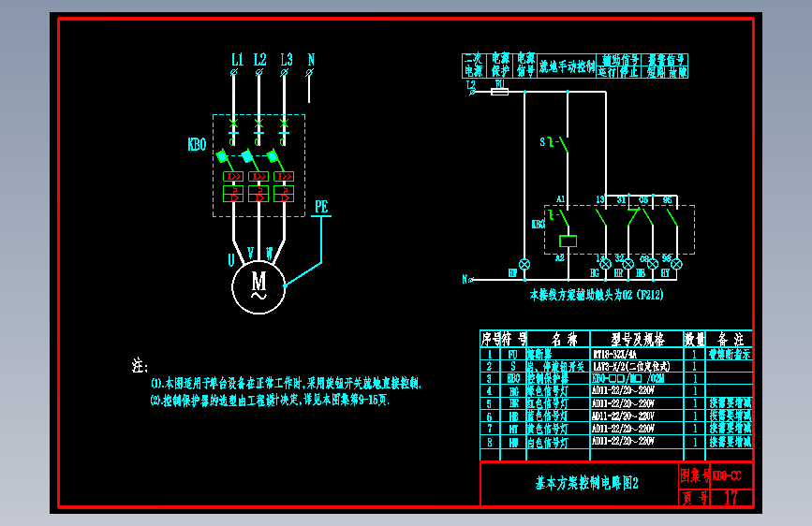Select the 'KBO' label beside main circuit box
This screenshot has width=812, height=526.
coord(197,144)
